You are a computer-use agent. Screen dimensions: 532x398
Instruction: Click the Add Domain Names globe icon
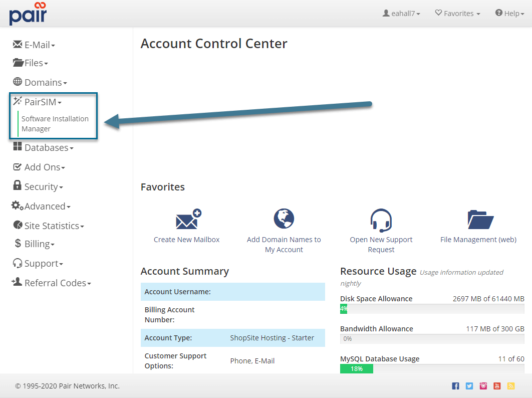pos(284,219)
